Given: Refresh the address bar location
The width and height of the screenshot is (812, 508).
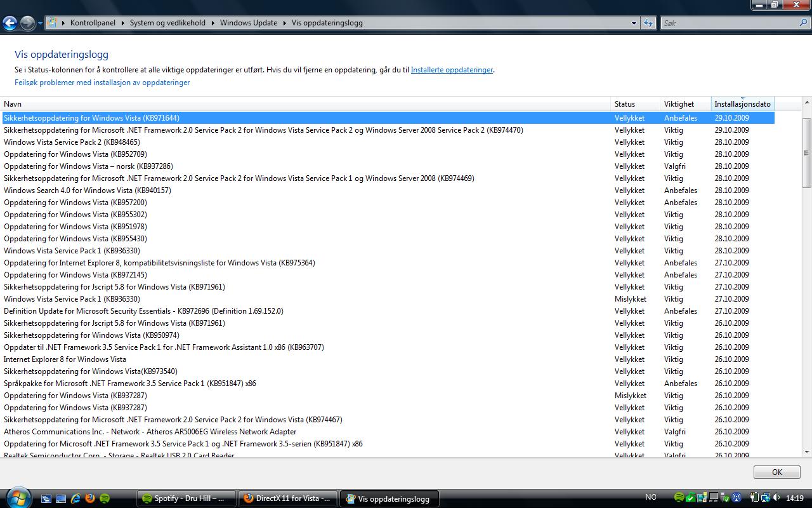Looking at the screenshot, I should click(x=648, y=23).
